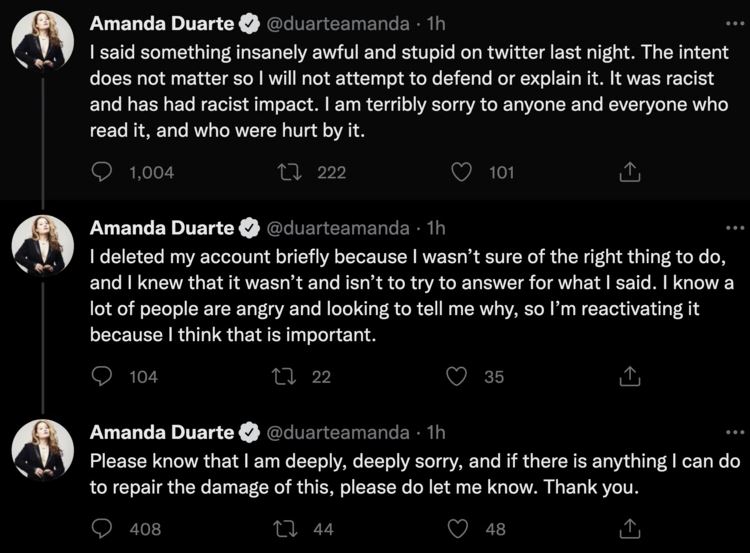Reply to the first tweet with 1,004 replies
The height and width of the screenshot is (553, 750).
click(101, 172)
